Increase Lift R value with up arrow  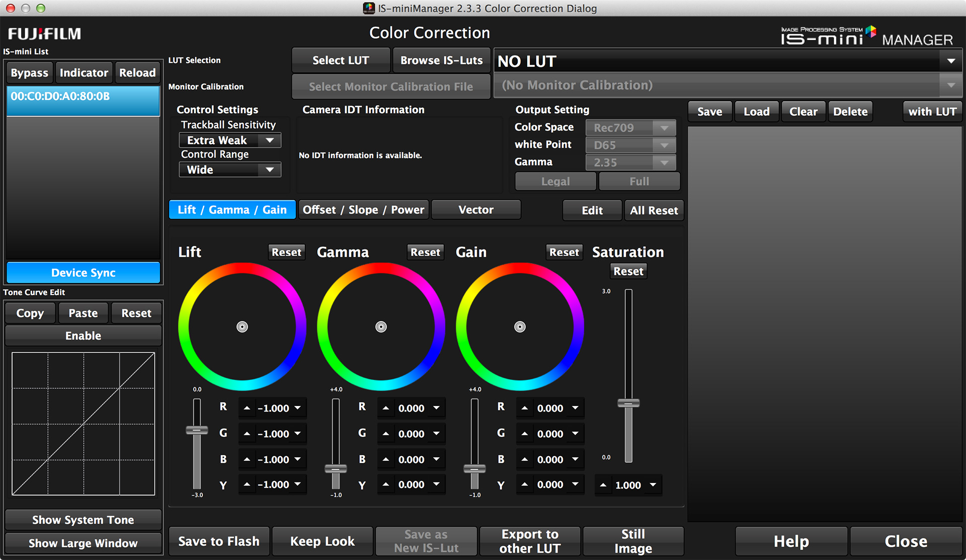247,408
